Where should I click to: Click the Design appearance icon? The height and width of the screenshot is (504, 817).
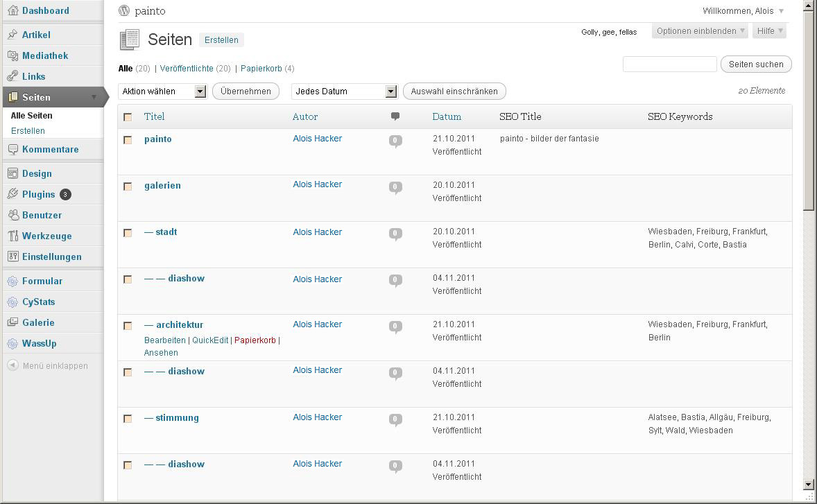tap(13, 173)
